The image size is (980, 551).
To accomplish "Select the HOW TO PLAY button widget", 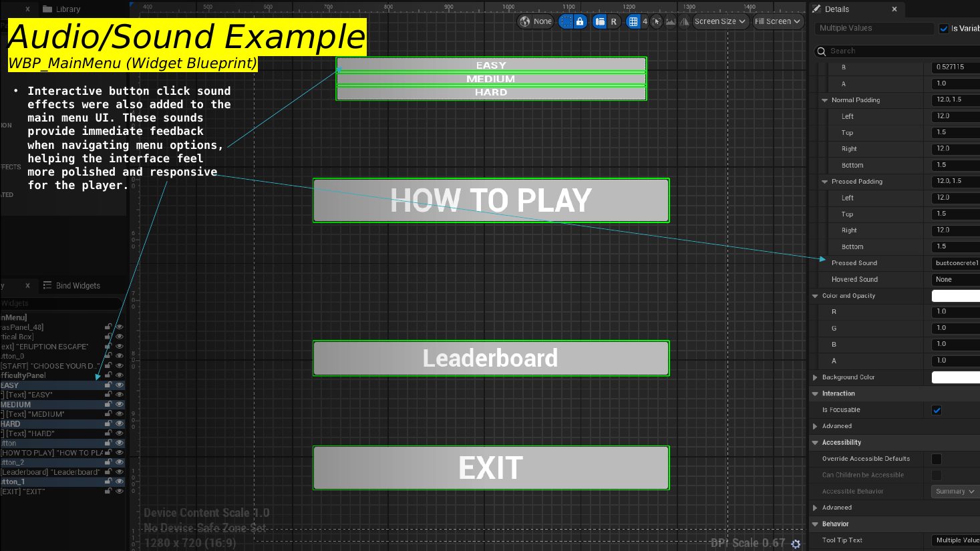I will click(x=491, y=200).
